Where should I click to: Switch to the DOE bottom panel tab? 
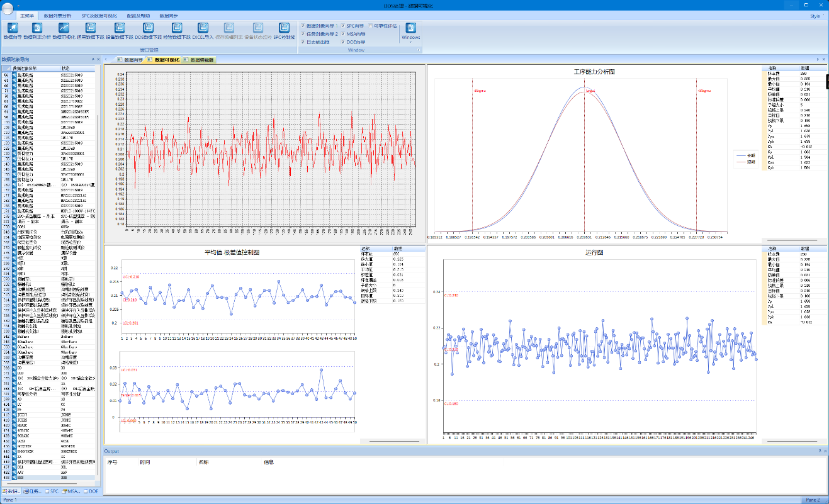91,491
